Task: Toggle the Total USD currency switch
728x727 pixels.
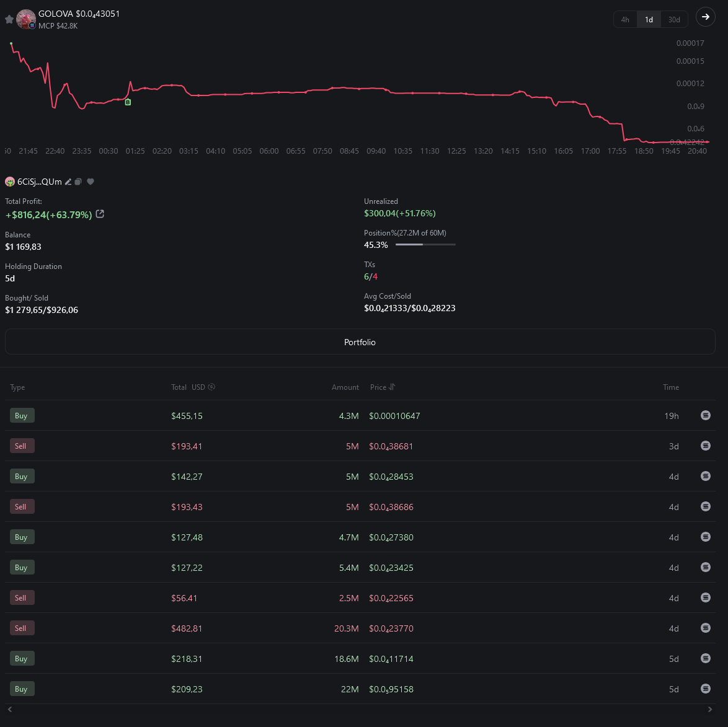Action: 211,387
